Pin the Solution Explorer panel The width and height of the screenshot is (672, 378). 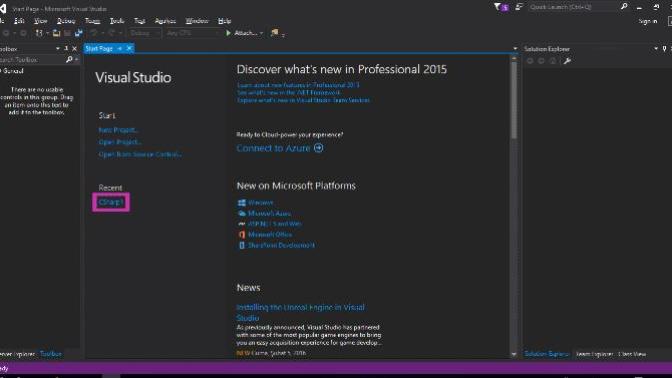pos(664,49)
